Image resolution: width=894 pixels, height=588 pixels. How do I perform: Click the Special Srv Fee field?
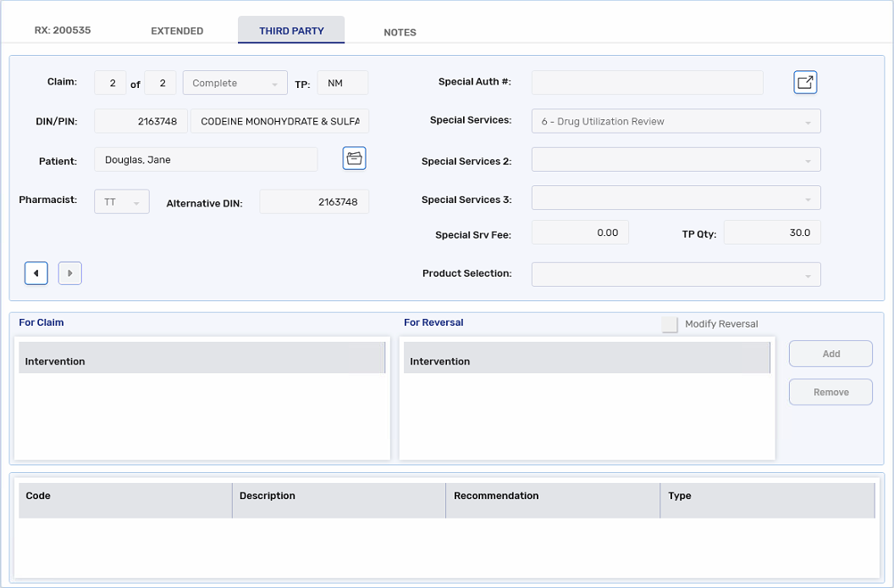[580, 233]
